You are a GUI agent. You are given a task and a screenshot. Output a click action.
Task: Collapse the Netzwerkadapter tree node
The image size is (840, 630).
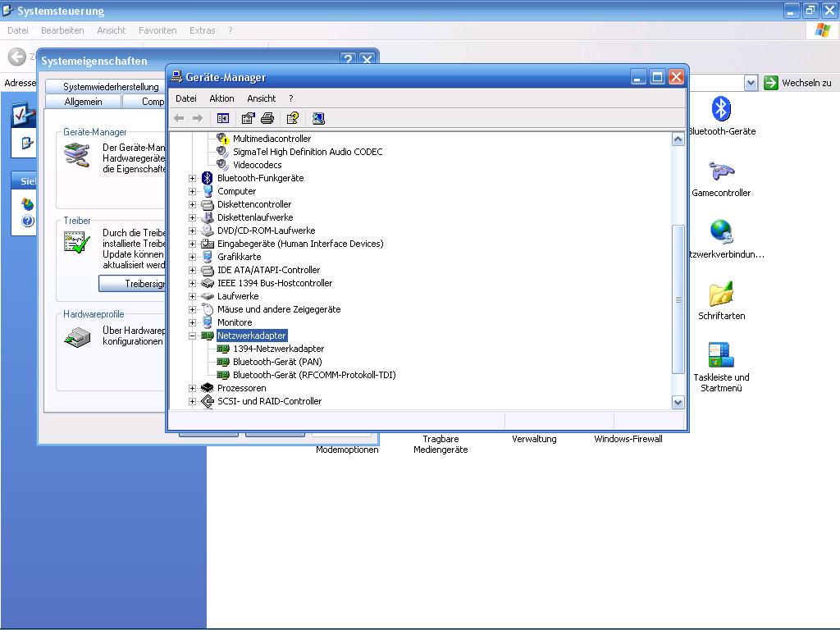pyautogui.click(x=193, y=336)
